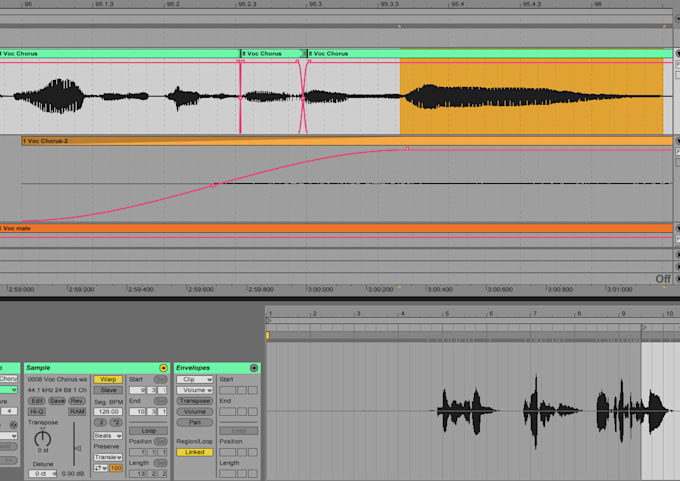The image size is (680, 481).
Task: Click the Set button next to Length
Action: click(160, 463)
